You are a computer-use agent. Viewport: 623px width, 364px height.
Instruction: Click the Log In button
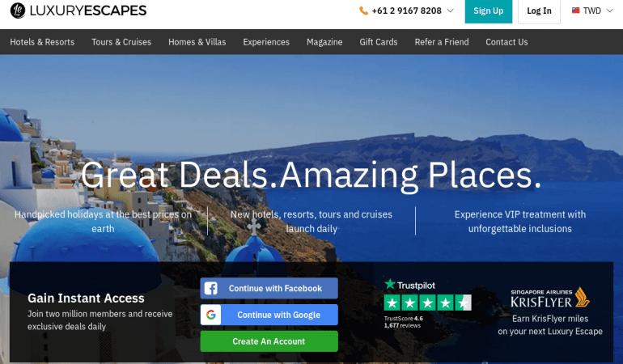(x=539, y=11)
